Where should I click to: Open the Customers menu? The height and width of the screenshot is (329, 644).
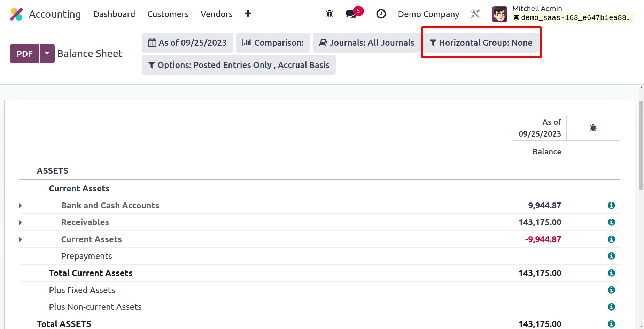coord(168,14)
